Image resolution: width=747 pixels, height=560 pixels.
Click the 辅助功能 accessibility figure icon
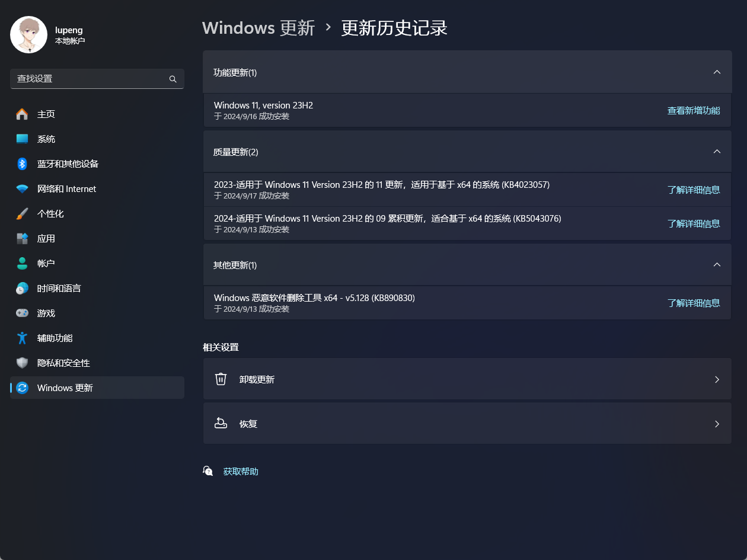[22, 338]
